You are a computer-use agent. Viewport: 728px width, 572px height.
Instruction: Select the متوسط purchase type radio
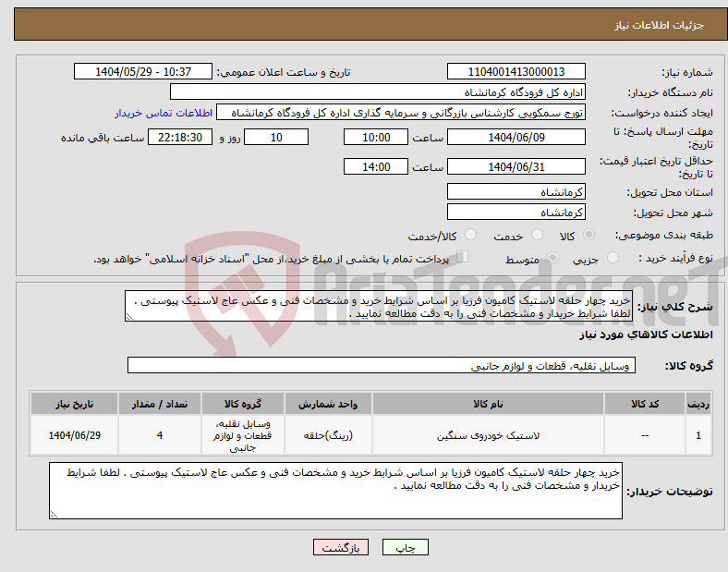tap(552, 258)
